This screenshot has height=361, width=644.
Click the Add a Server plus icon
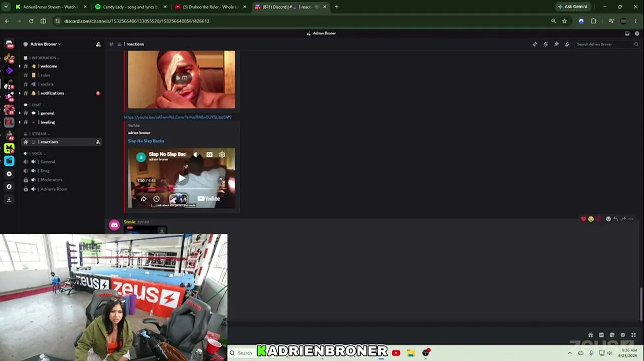[x=9, y=174]
